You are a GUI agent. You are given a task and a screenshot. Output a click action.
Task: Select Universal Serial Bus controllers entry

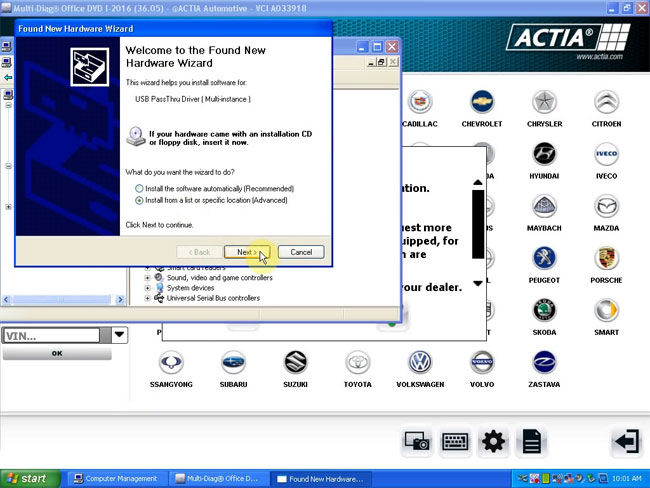pyautogui.click(x=213, y=298)
